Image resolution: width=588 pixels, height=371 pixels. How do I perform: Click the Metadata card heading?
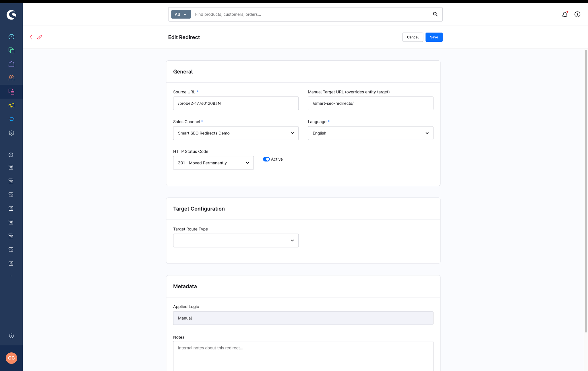point(185,287)
